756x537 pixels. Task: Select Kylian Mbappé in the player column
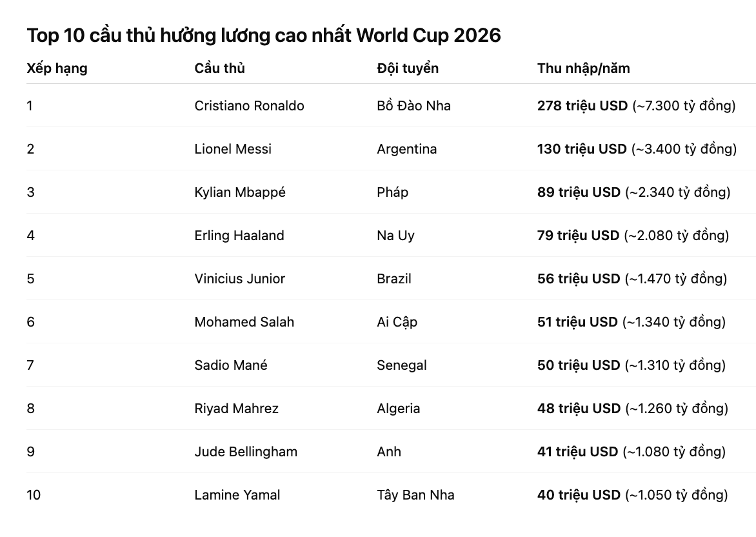[240, 192]
